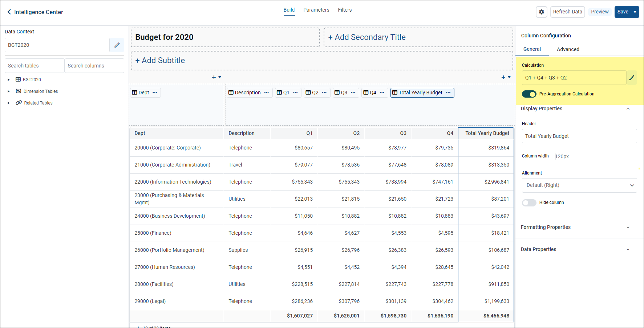Switch to the Parameters tab
Screen dimensions: 644x328
[316, 10]
